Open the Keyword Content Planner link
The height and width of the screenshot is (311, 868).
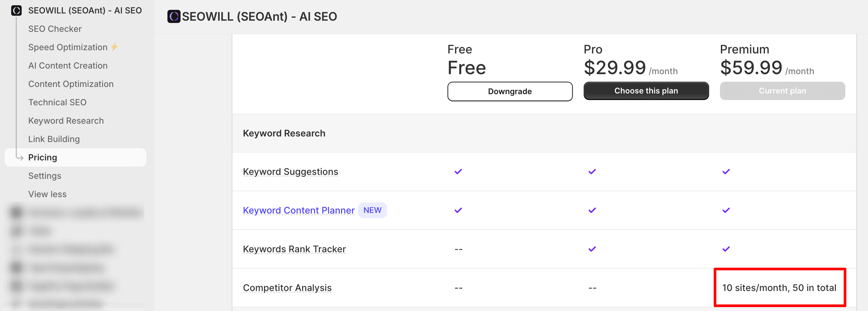click(x=298, y=210)
